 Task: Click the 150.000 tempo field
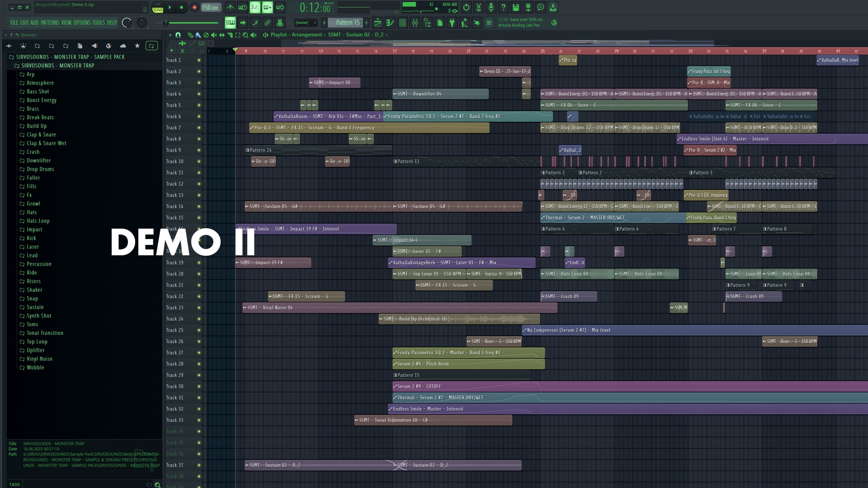point(211,7)
